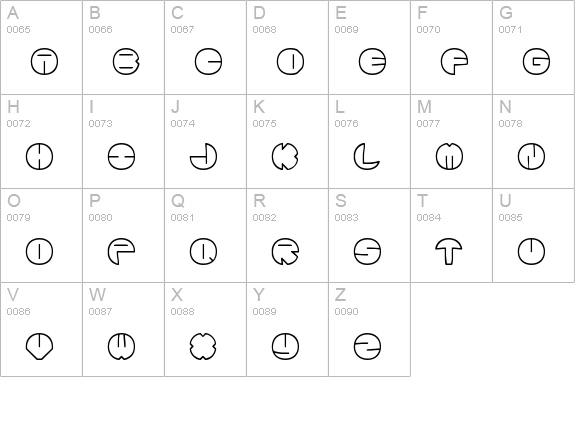This screenshot has height=421, width=575.
Task: Click the gray letter label Q
Action: pyautogui.click(x=177, y=201)
